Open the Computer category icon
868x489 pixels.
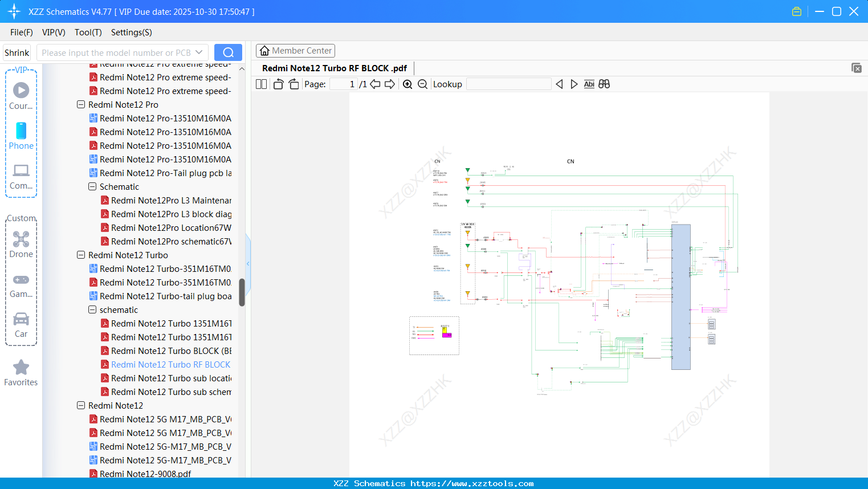[x=21, y=170]
